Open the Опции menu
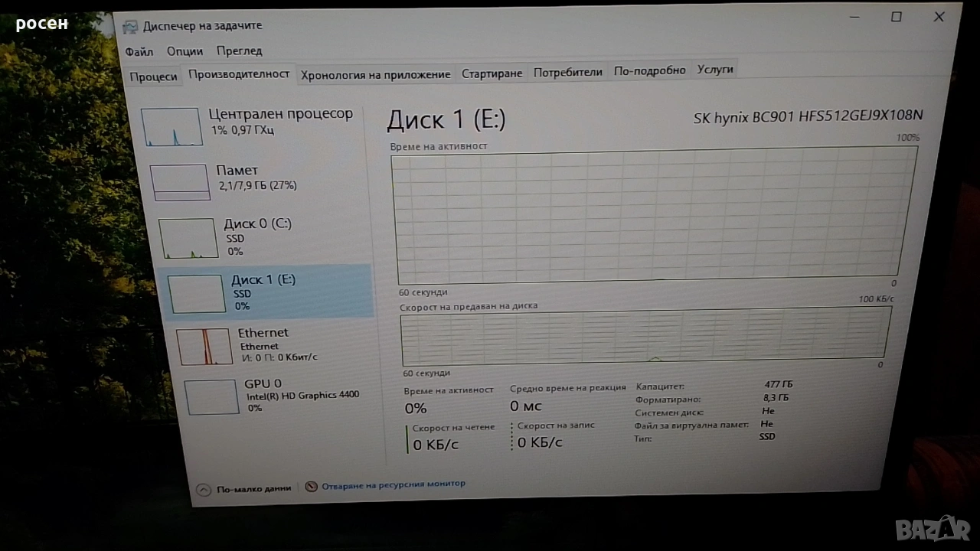The height and width of the screenshot is (551, 980). coord(185,51)
